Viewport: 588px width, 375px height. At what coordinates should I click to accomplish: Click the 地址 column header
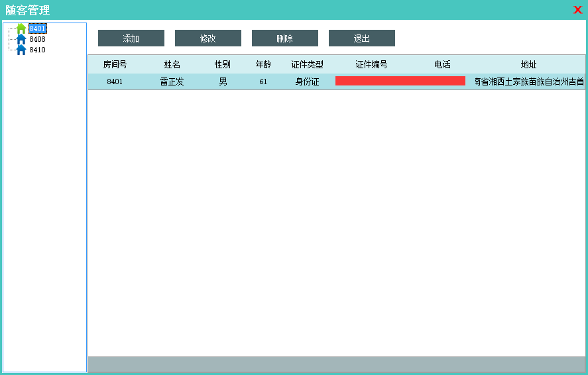(528, 64)
